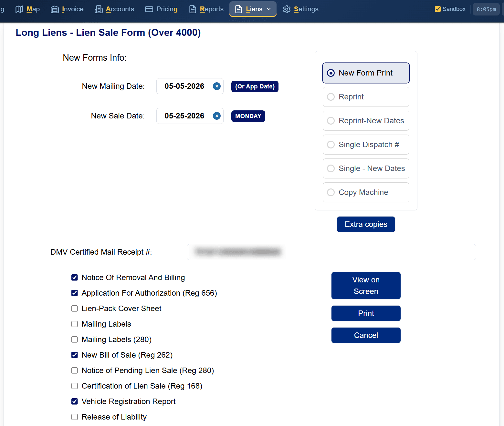The width and height of the screenshot is (504, 426).
Task: Click the Invoice icon in the navbar
Action: click(55, 9)
